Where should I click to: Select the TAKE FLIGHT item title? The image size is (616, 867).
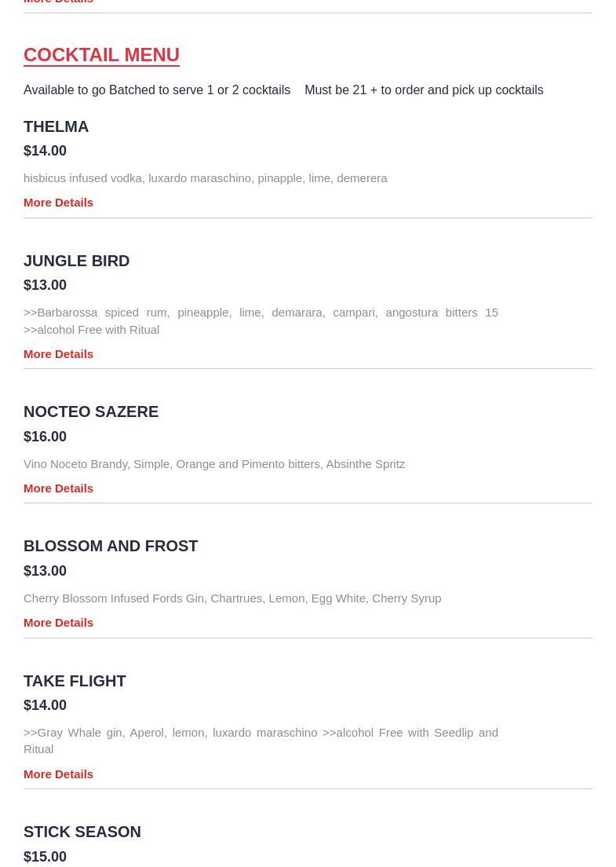(x=75, y=681)
